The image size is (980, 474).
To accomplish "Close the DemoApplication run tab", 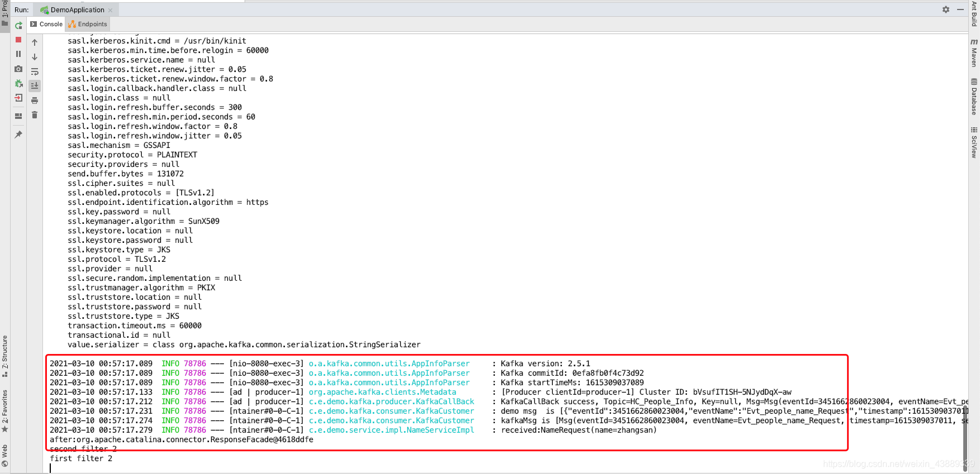I will point(111,10).
